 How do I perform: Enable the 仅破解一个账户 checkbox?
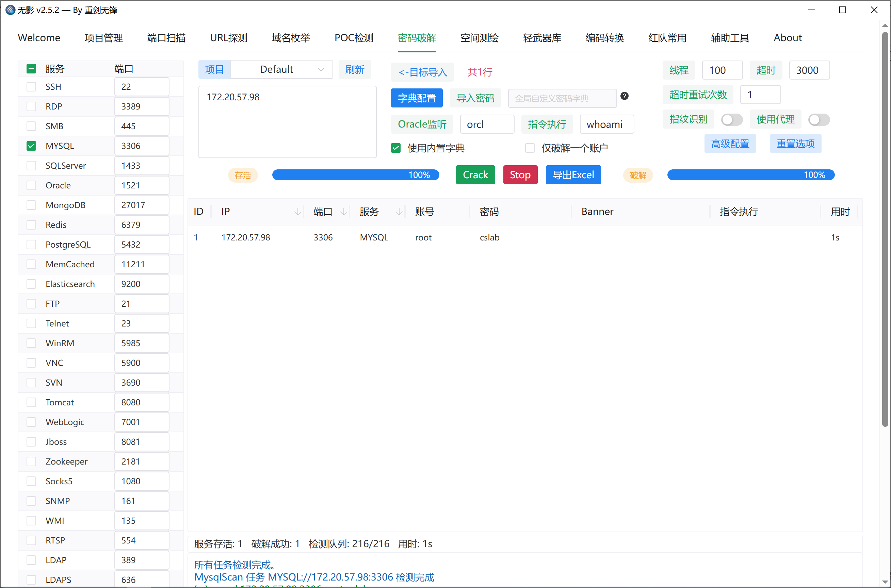530,148
